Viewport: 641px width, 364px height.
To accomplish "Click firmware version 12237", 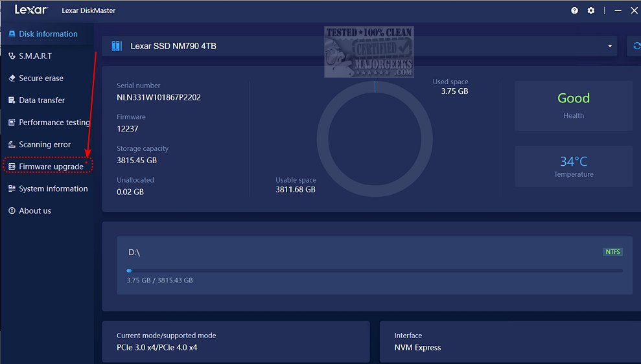I will (128, 129).
